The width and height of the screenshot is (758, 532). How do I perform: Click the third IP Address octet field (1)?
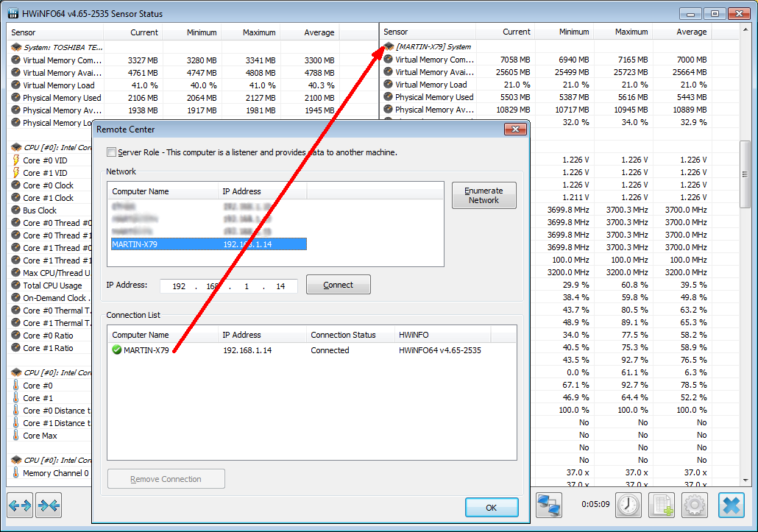click(x=247, y=286)
